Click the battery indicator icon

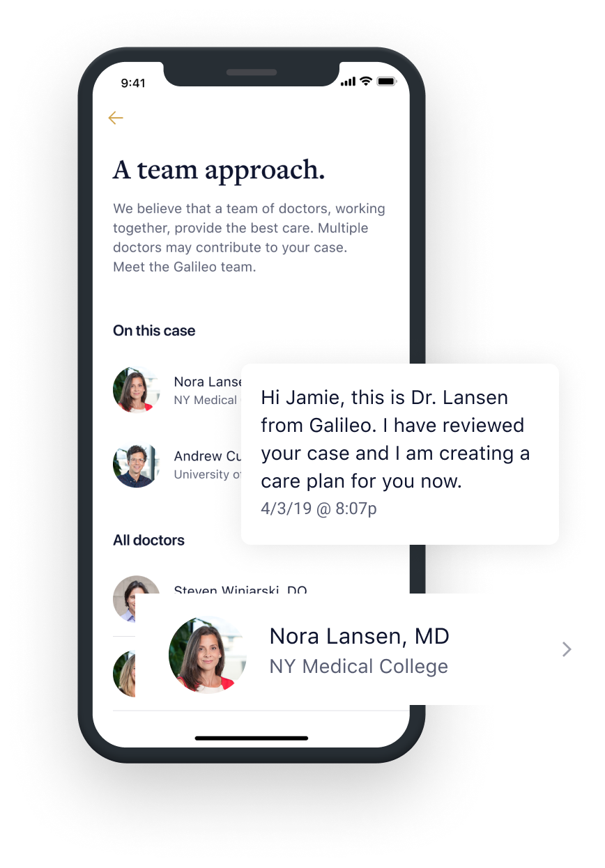click(x=386, y=82)
